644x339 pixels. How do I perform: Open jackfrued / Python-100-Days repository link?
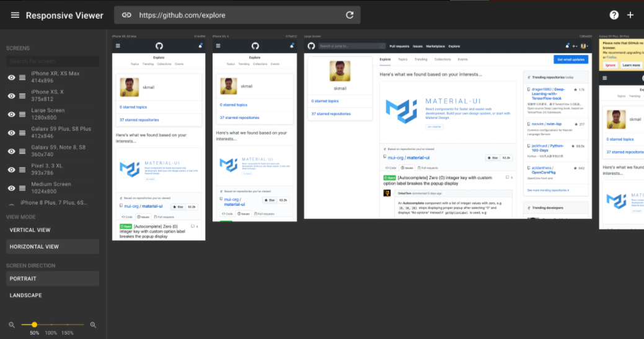547,148
